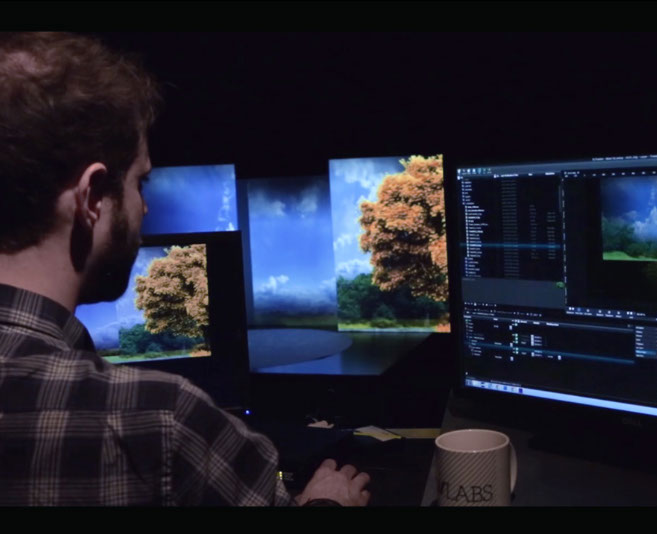Click the Windows Start button on the taskbar

467,381
